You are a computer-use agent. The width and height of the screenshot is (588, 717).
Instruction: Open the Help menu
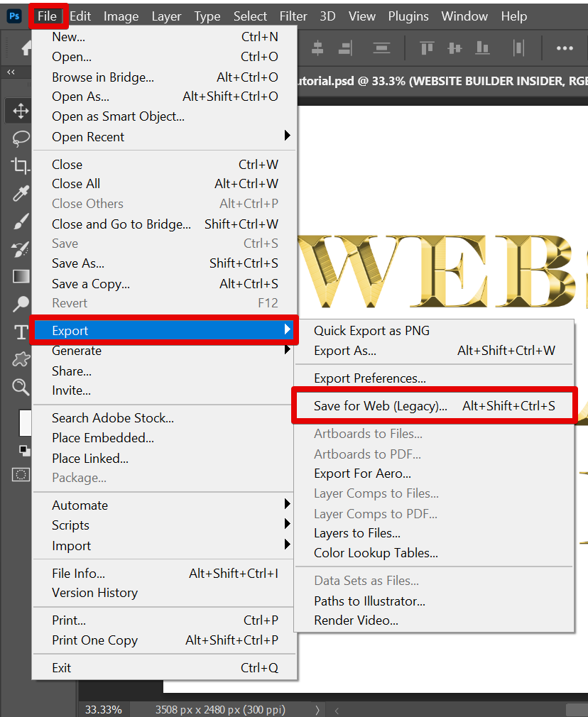click(x=514, y=16)
